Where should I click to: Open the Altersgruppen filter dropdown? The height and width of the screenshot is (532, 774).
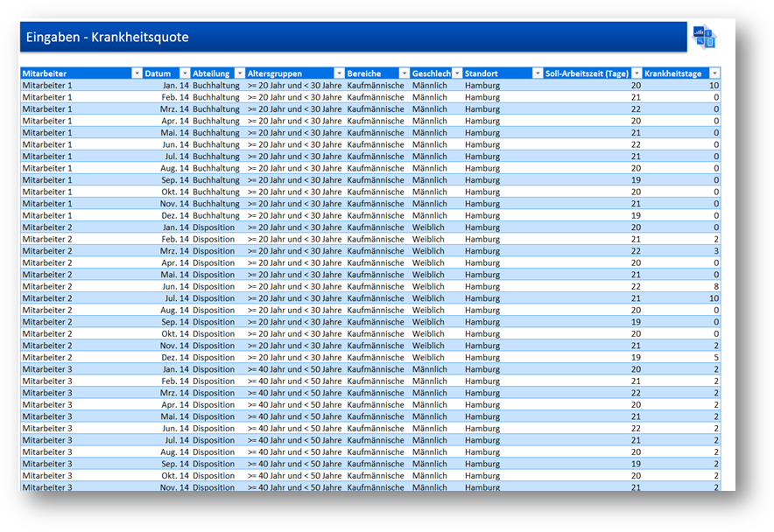(339, 73)
